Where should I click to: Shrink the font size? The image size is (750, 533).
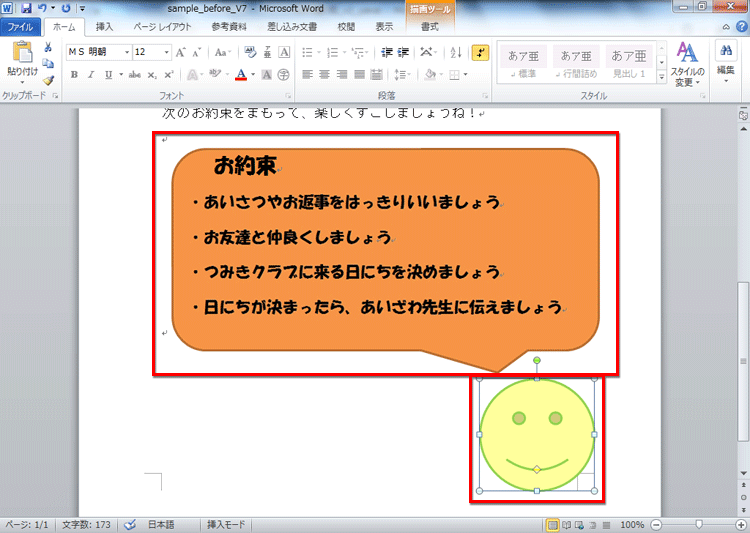(x=196, y=52)
